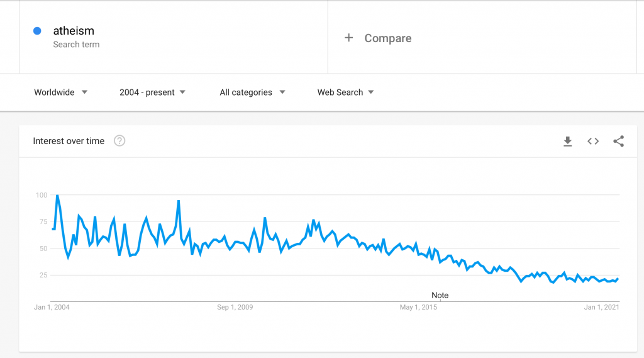Click the May 1, 2015 axis label
Image resolution: width=644 pixels, height=358 pixels.
[418, 308]
